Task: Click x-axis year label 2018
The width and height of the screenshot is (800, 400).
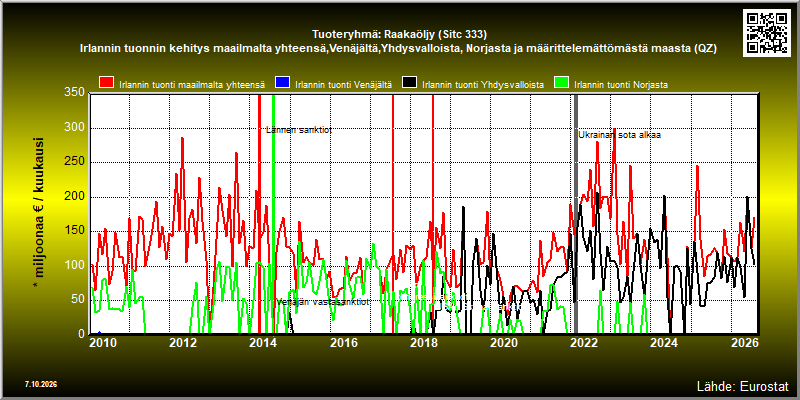Action: pyautogui.click(x=424, y=342)
